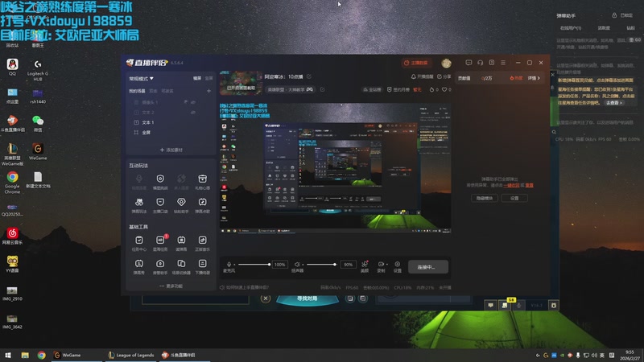The image size is (644, 362).
Task: Mute the microphone icon
Action: coord(229,265)
